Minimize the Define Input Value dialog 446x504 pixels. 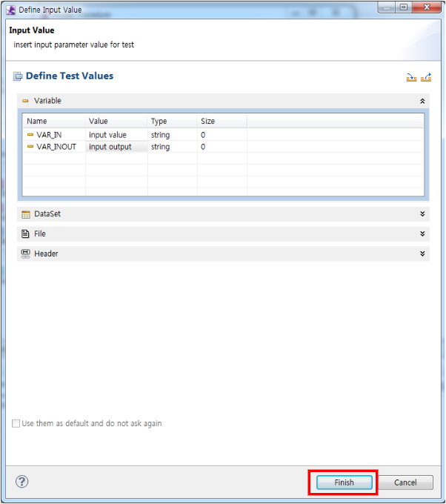[387, 7]
